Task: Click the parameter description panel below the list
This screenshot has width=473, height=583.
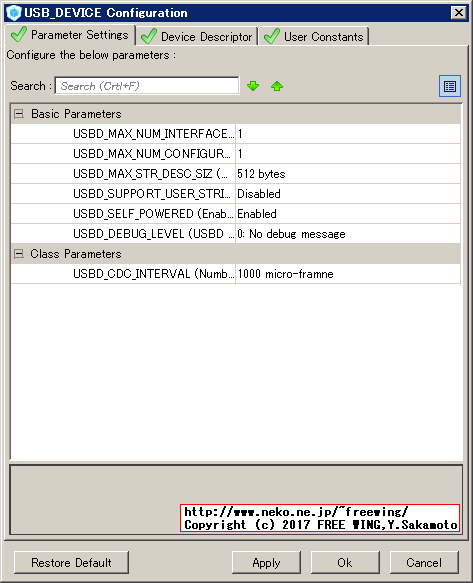Action: click(236, 499)
